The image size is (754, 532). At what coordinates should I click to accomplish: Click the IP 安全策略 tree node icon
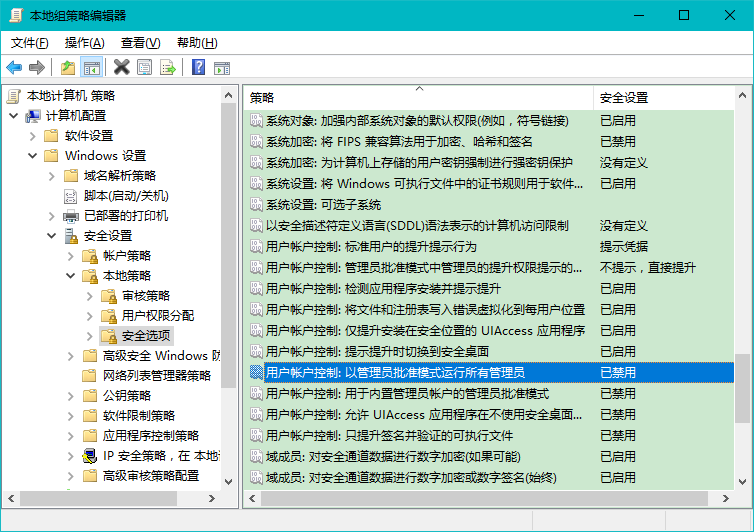[x=90, y=456]
